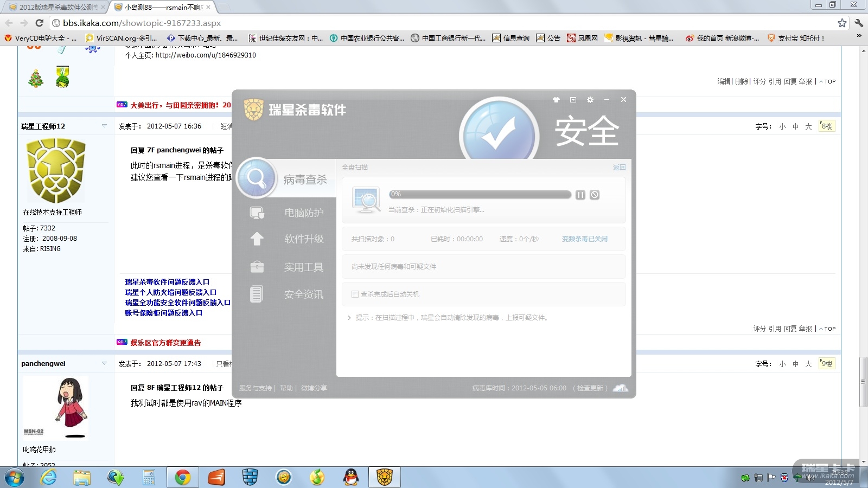Image resolution: width=868 pixels, height=488 pixels.
Task: Open Rising skin changer shirt icon
Action: (556, 100)
